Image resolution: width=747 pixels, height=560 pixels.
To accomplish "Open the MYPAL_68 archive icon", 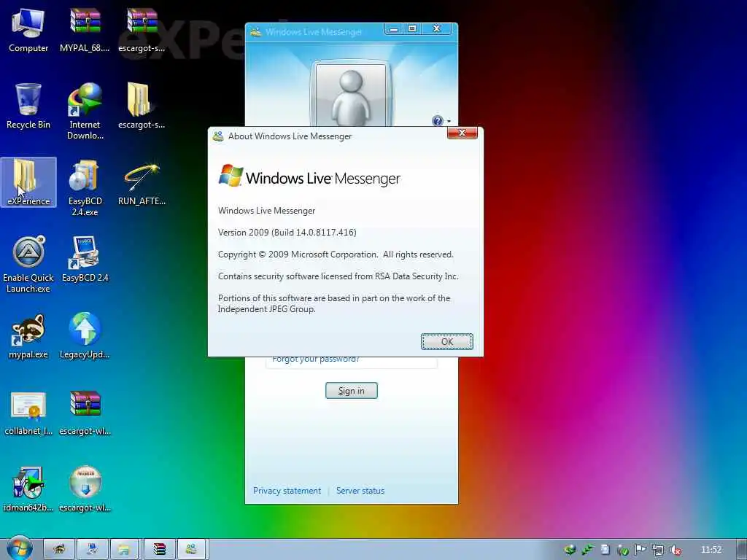I will [x=85, y=31].
